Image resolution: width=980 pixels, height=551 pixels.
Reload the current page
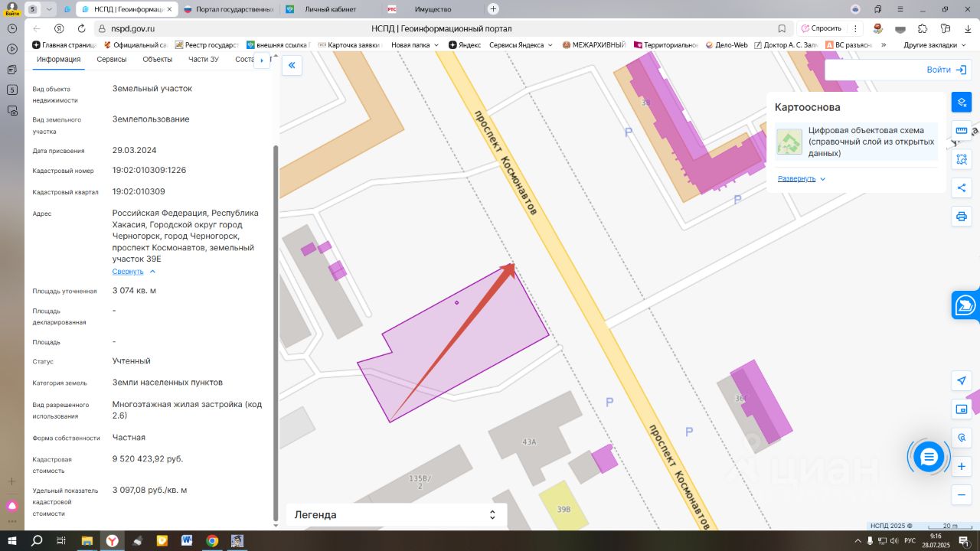(x=81, y=28)
